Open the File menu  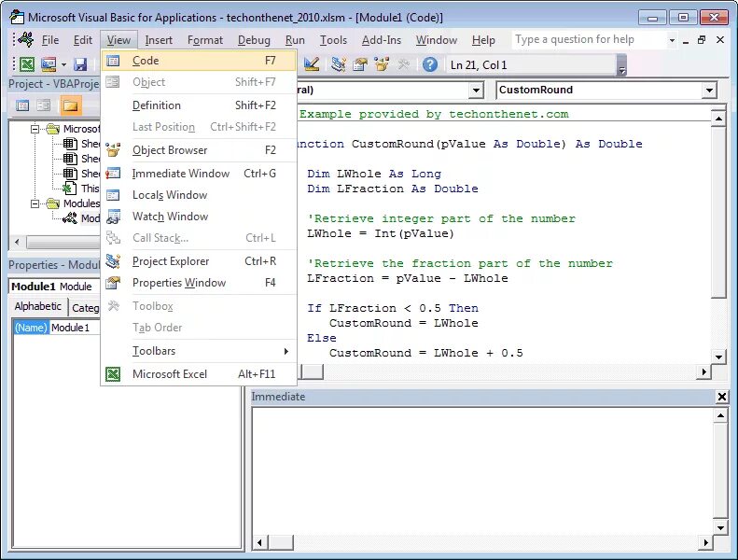coord(50,40)
